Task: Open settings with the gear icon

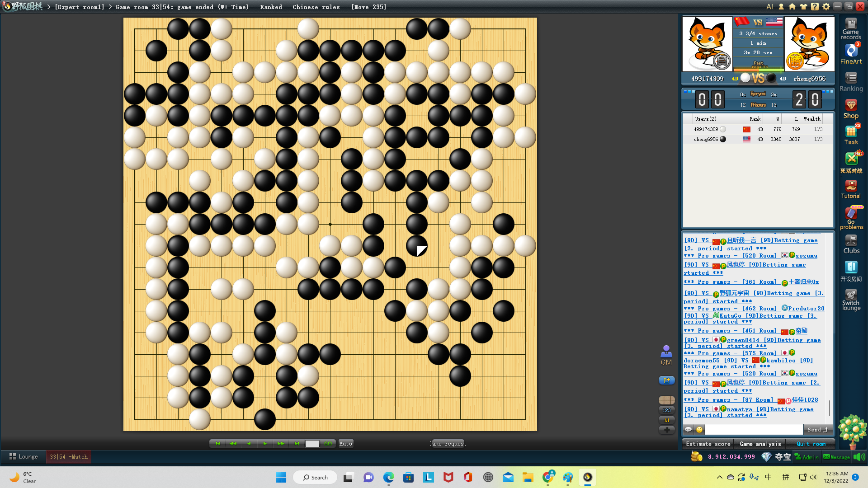Action: coord(826,7)
